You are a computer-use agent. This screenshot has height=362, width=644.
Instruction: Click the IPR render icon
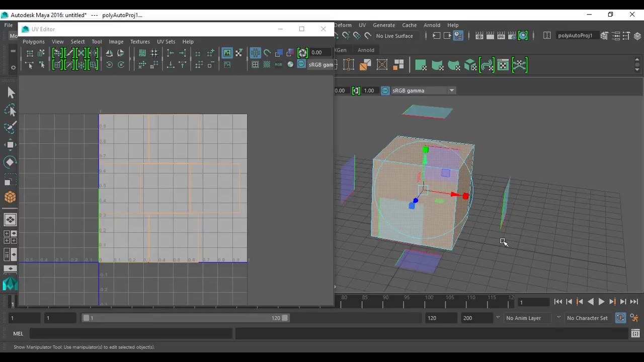click(501, 36)
